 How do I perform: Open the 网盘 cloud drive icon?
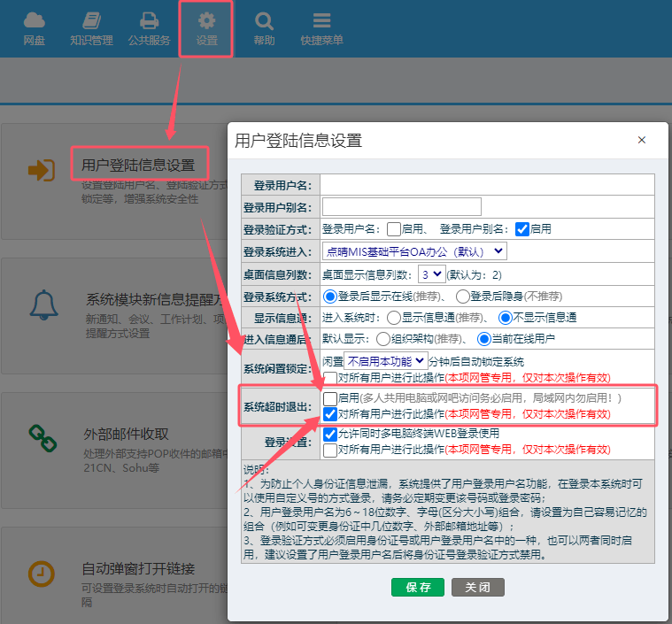coord(34,20)
